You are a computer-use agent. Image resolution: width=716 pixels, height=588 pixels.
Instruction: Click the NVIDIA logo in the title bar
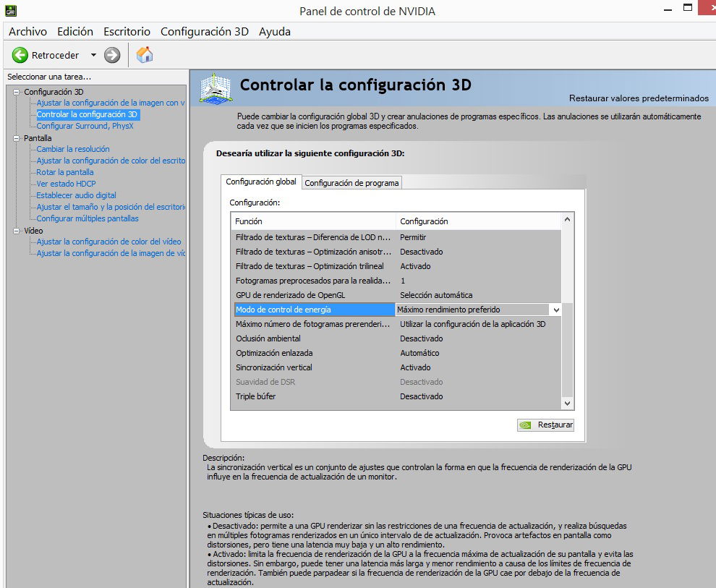tap(11, 10)
